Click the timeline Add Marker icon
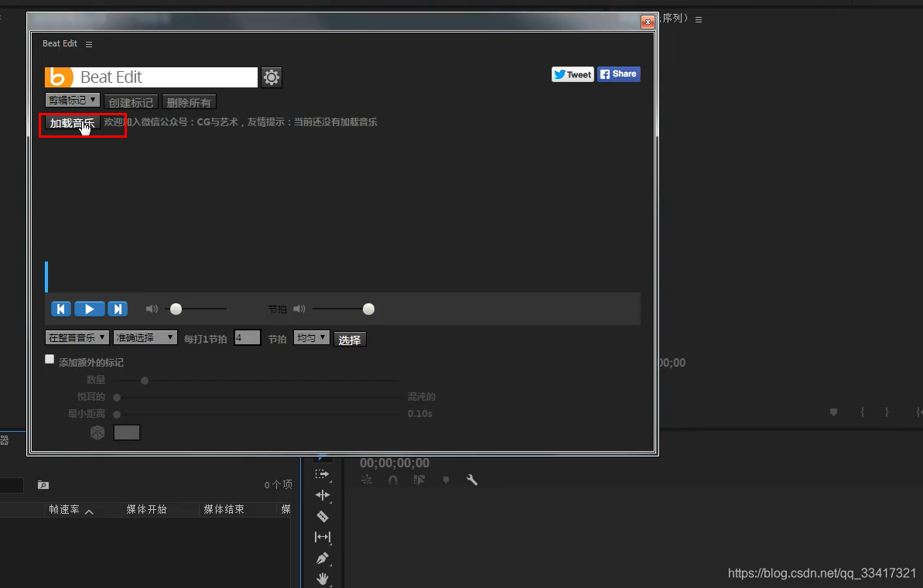 tap(446, 480)
